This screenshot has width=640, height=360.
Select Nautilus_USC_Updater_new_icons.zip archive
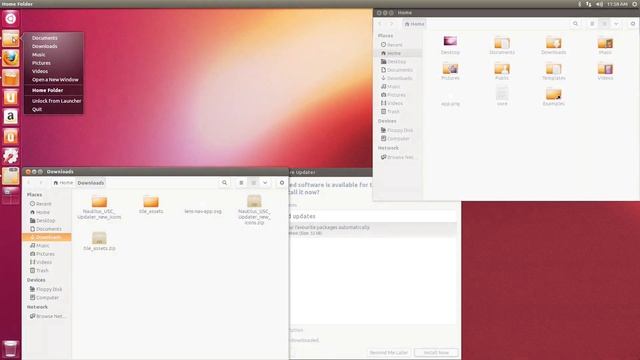tap(254, 210)
